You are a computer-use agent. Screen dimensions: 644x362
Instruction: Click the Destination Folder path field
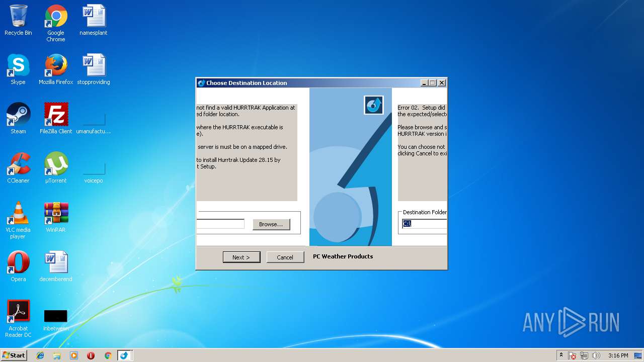point(424,224)
